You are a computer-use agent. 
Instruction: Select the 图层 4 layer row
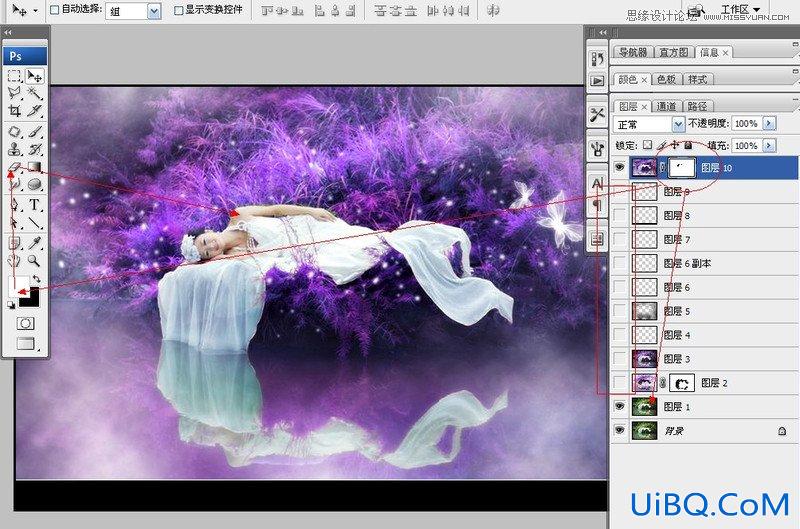[705, 335]
